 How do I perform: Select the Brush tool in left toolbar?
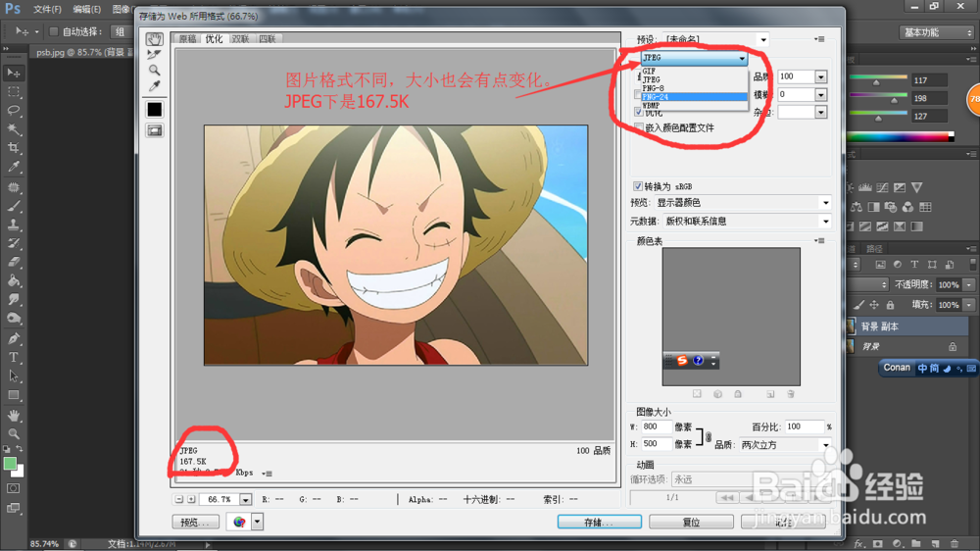click(13, 206)
